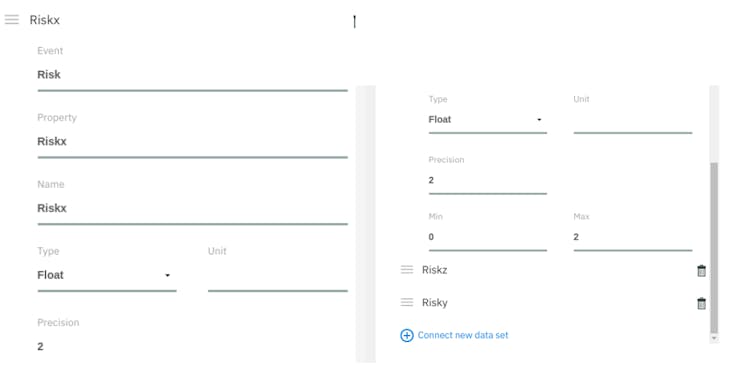Delete the Riskz data set
Screen dimensions: 740x371
tap(701, 270)
